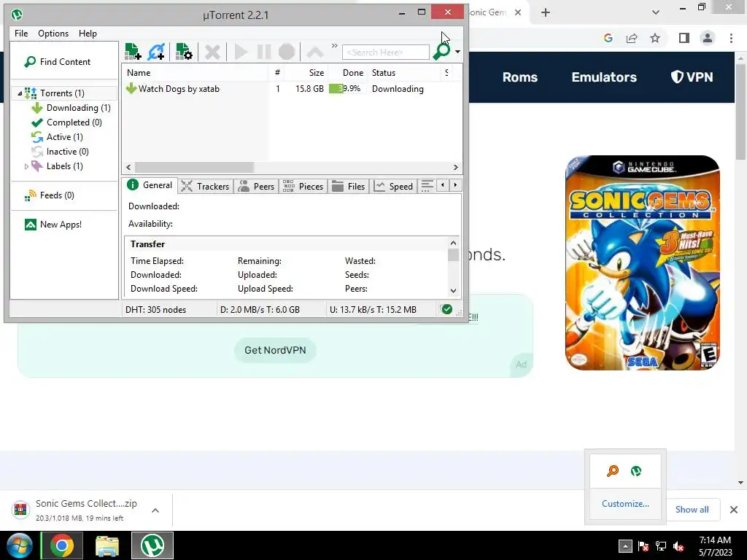This screenshot has width=747, height=560.
Task: Click Customize... in tray overflow popup
Action: [x=625, y=504]
